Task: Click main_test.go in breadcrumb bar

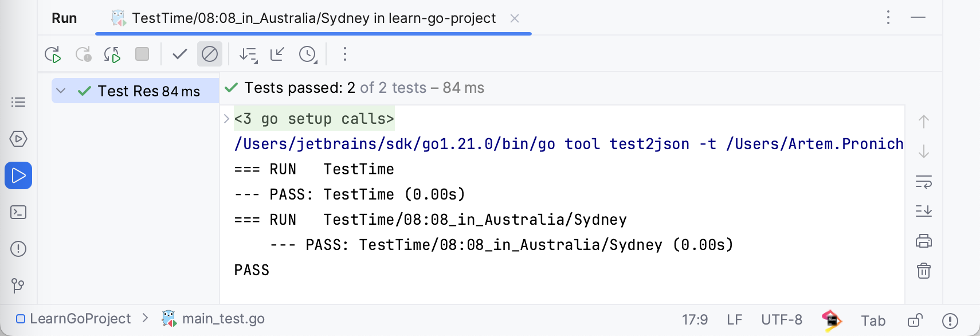Action: click(223, 319)
